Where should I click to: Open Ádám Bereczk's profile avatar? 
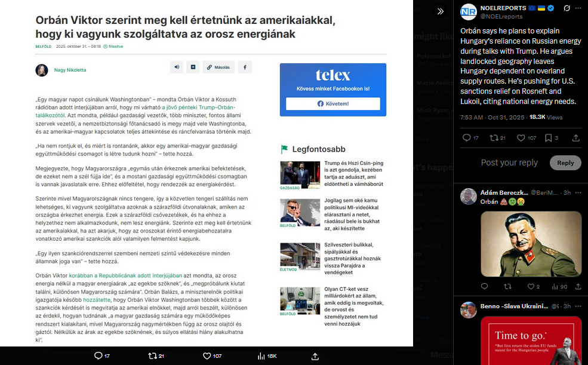469,197
